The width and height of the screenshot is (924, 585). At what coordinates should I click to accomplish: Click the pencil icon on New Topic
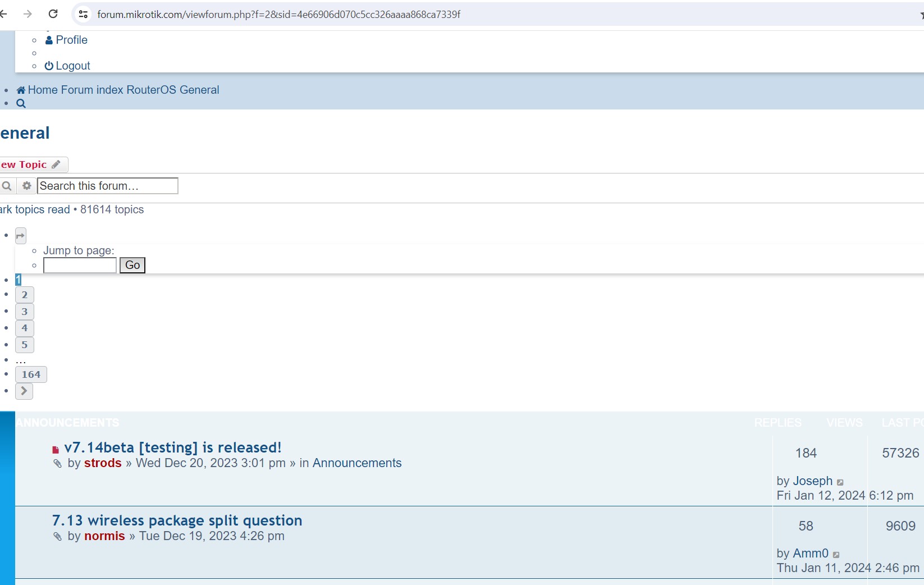click(56, 164)
